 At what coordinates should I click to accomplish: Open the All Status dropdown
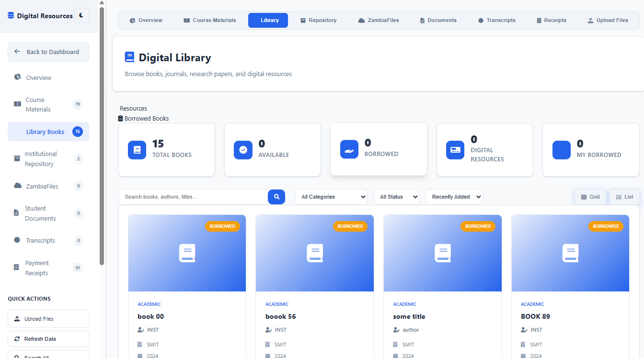(x=396, y=197)
